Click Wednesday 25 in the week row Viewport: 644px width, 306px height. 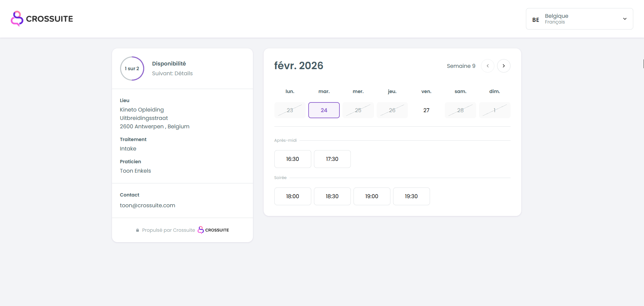click(358, 110)
